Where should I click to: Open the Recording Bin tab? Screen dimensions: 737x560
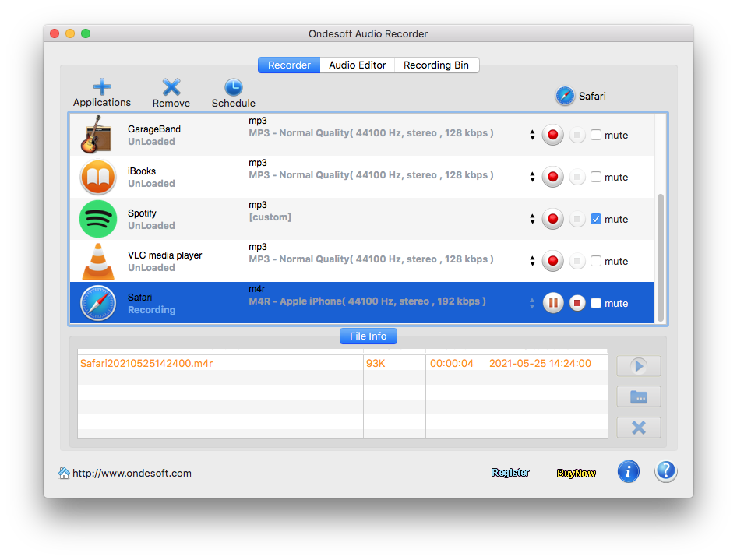436,65
